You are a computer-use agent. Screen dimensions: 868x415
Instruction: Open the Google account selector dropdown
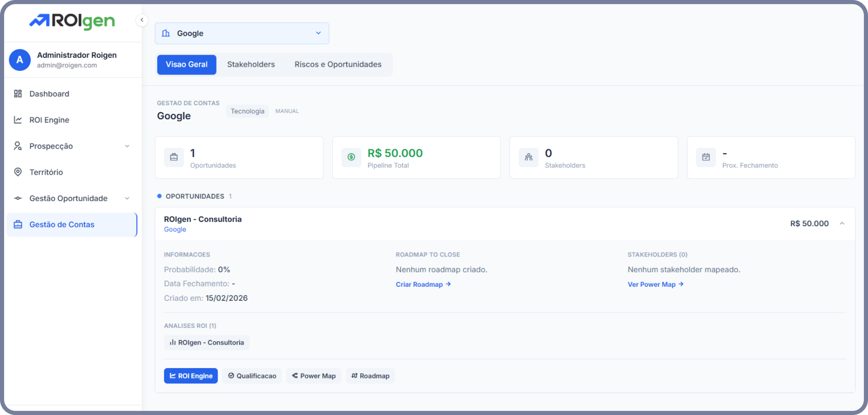242,33
